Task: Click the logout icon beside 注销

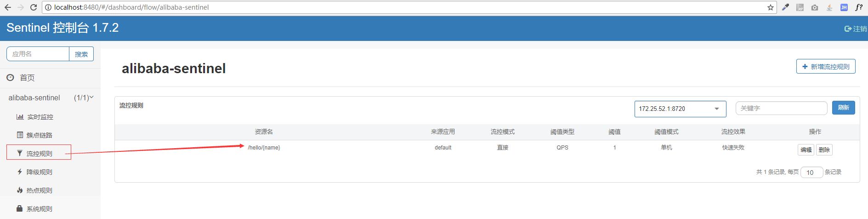Action: [848, 29]
